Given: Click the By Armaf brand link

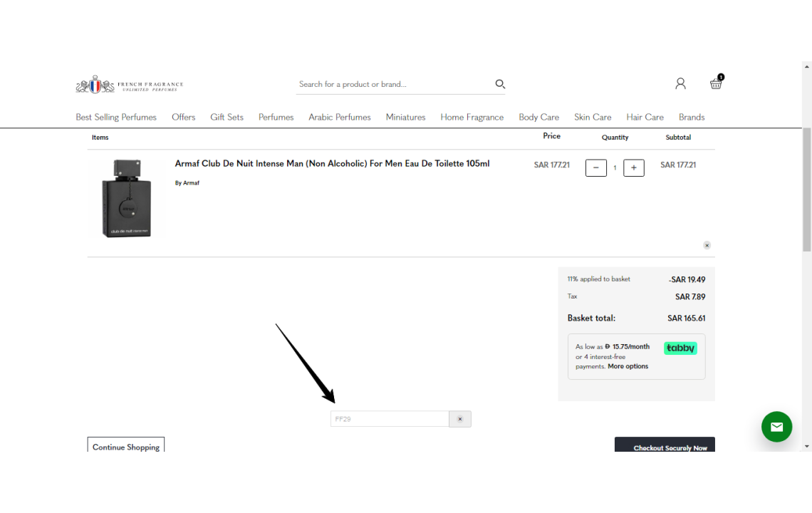Looking at the screenshot, I should (x=187, y=183).
